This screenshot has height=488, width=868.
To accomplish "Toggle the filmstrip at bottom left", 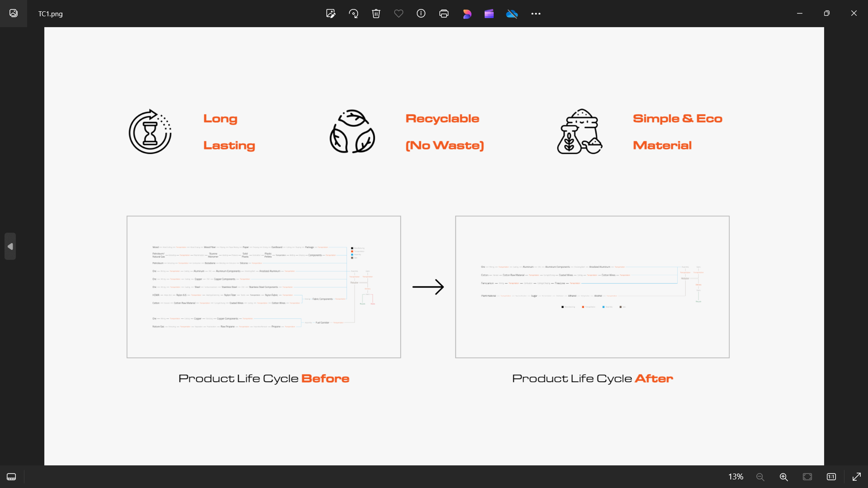I will pos(11,477).
